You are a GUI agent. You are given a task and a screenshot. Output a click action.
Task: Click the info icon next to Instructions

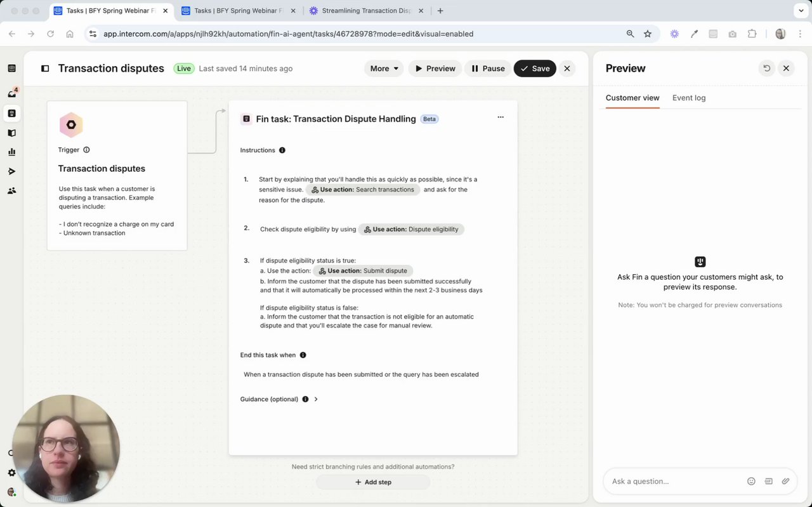(x=282, y=150)
